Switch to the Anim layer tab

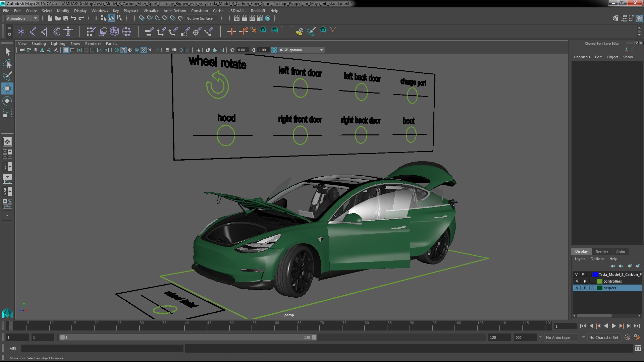pyautogui.click(x=620, y=252)
